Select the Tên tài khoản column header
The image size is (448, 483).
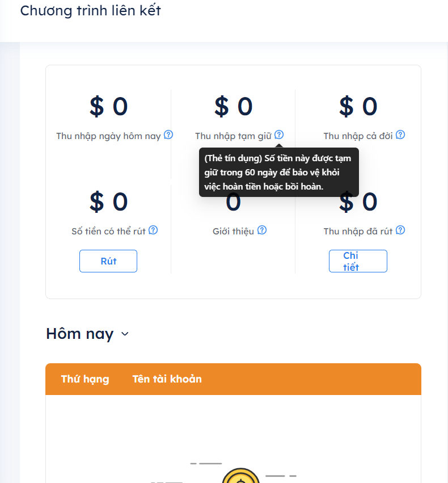point(167,379)
